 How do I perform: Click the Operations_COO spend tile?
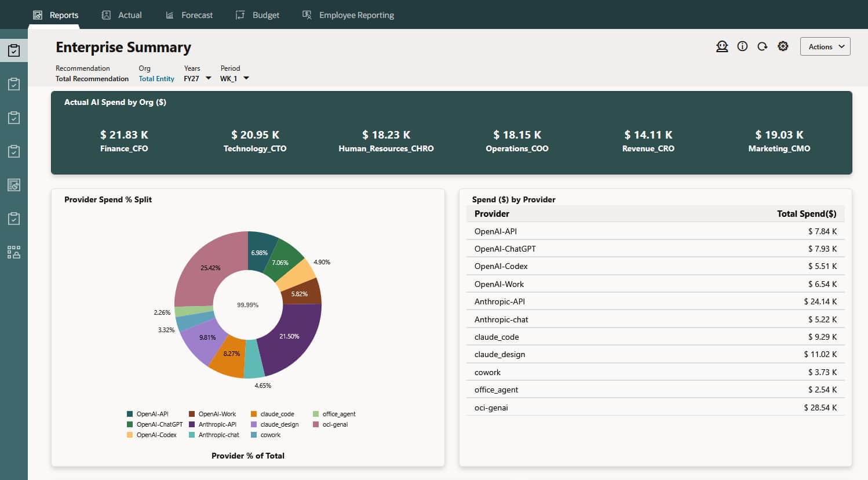(517, 141)
